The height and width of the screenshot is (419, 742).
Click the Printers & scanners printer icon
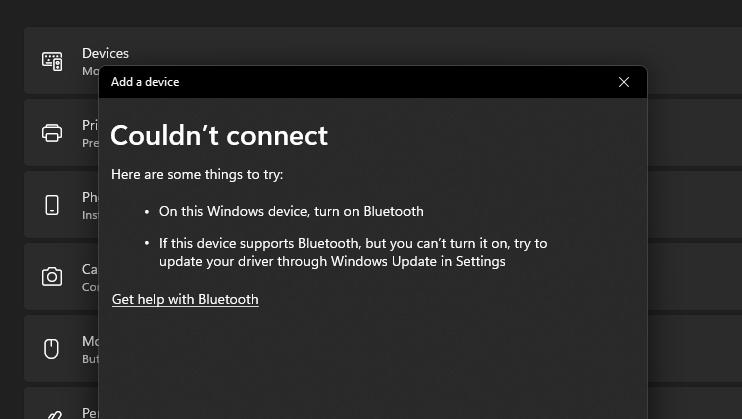[52, 132]
